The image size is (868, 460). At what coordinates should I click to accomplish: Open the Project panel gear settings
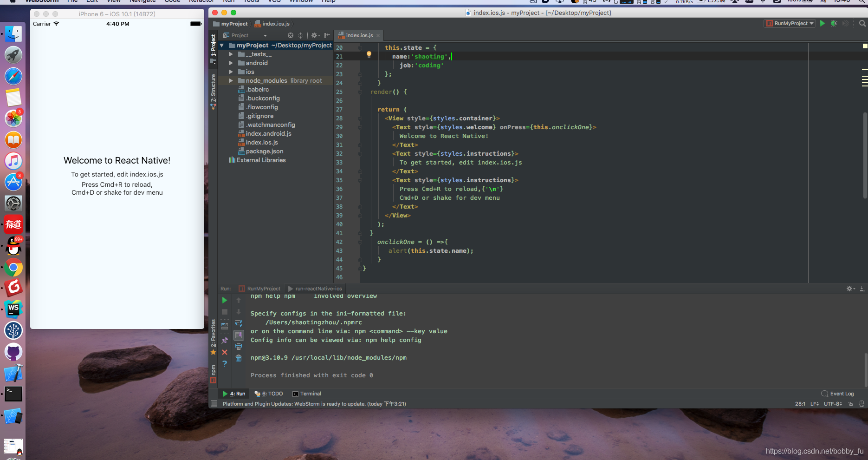(x=316, y=35)
